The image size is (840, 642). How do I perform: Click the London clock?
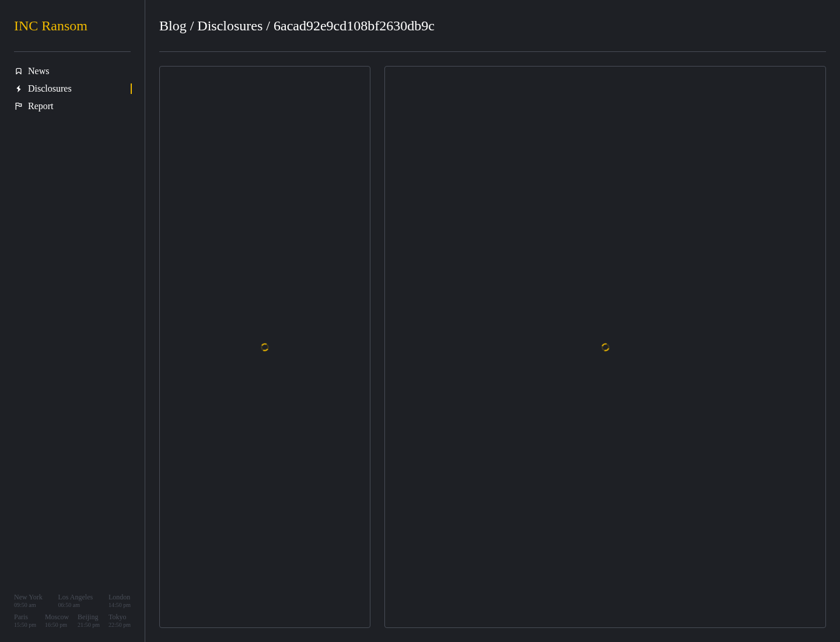click(x=120, y=601)
